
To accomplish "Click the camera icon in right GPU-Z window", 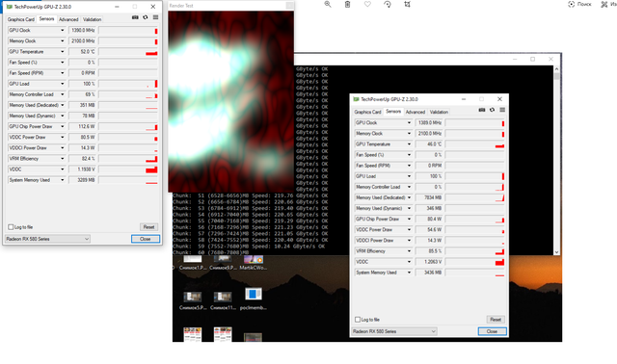I will (482, 110).
